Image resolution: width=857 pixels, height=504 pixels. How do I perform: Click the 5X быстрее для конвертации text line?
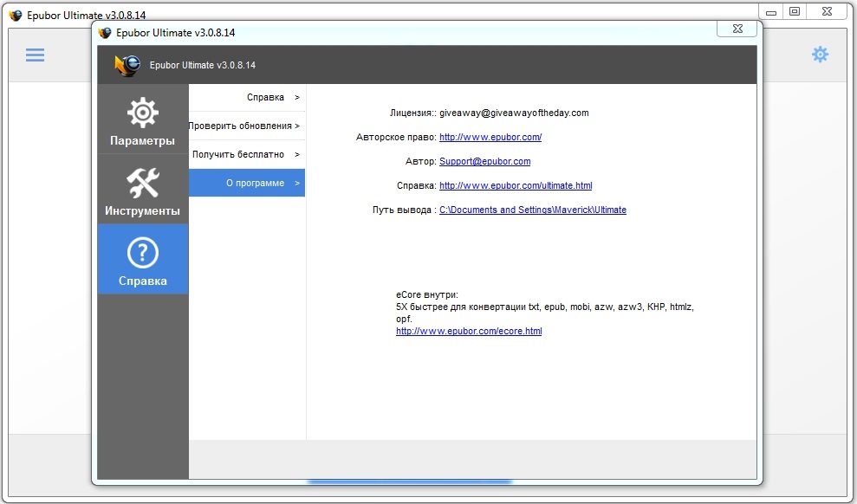coord(545,307)
